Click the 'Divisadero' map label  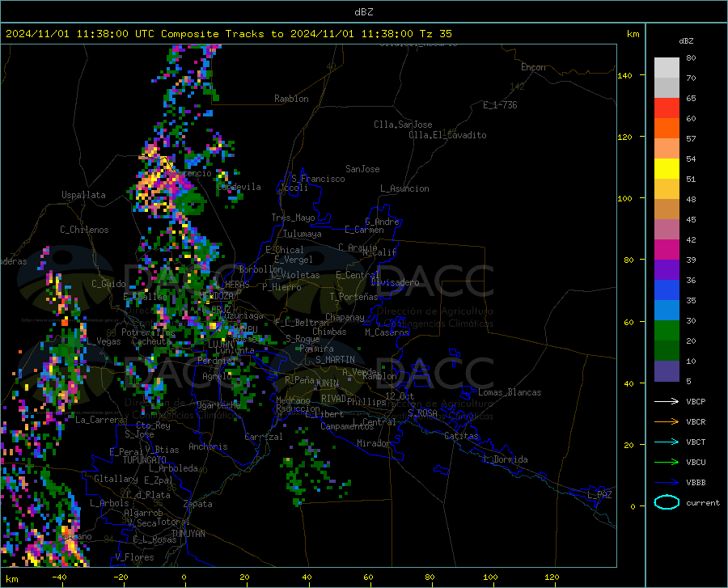click(395, 282)
